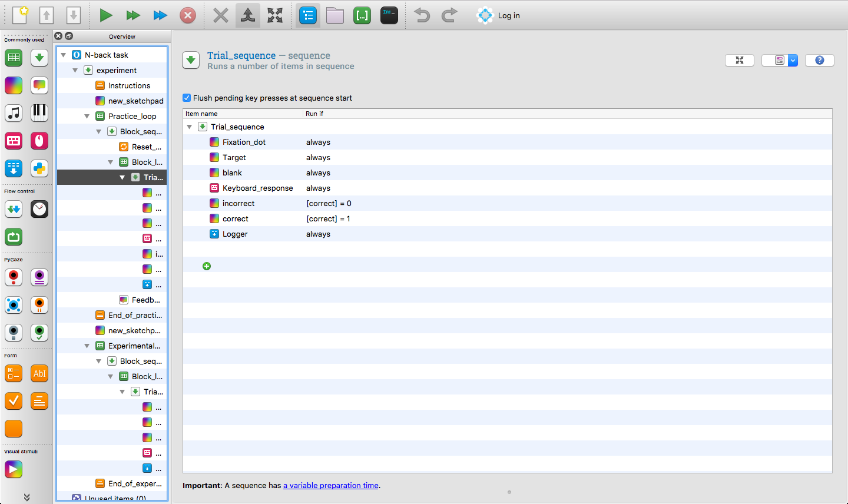Click the blue Quick run button
This screenshot has height=504, width=848.
160,15
